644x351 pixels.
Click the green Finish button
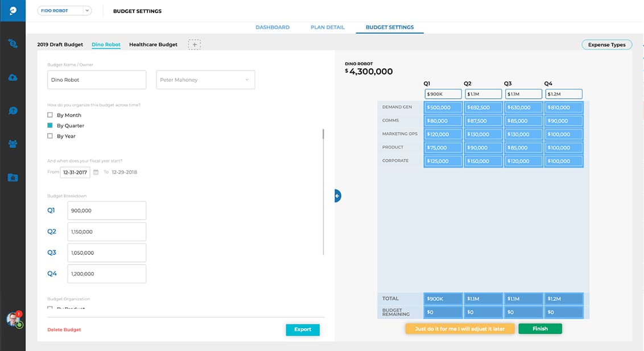[x=539, y=329]
